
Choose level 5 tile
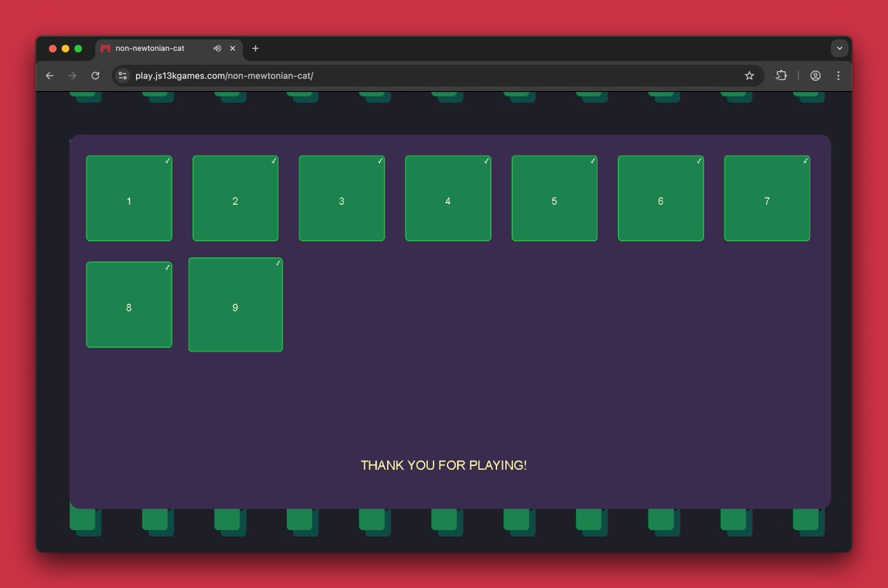[554, 198]
